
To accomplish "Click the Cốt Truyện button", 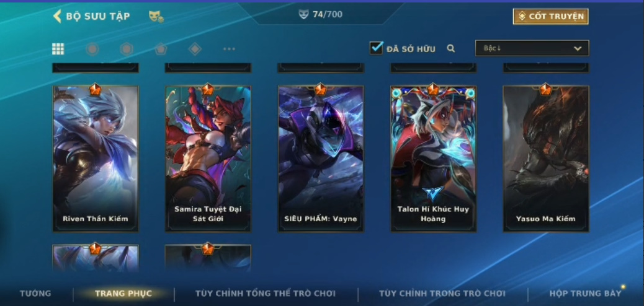I will pyautogui.click(x=550, y=16).
